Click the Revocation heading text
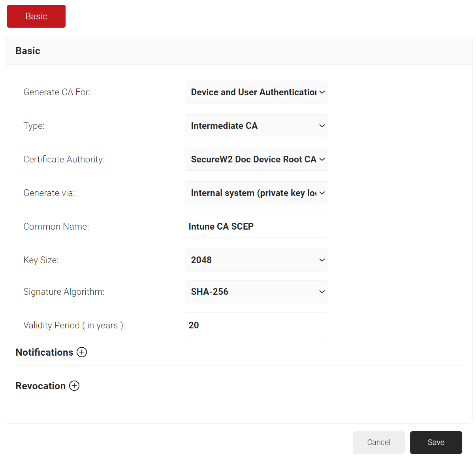The image size is (476, 458). [x=41, y=386]
